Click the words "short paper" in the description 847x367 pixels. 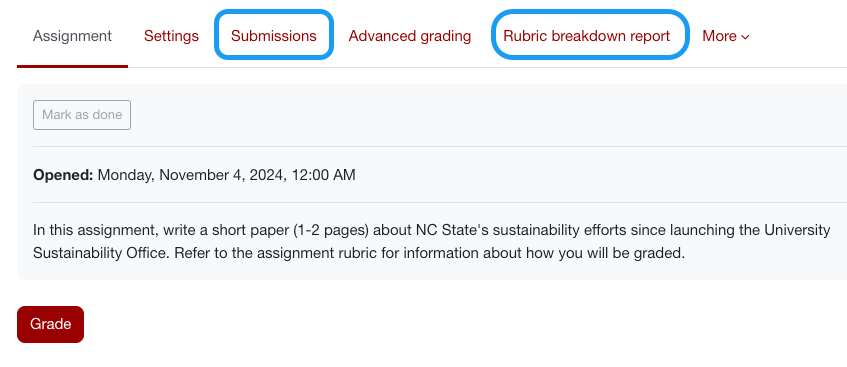click(254, 230)
